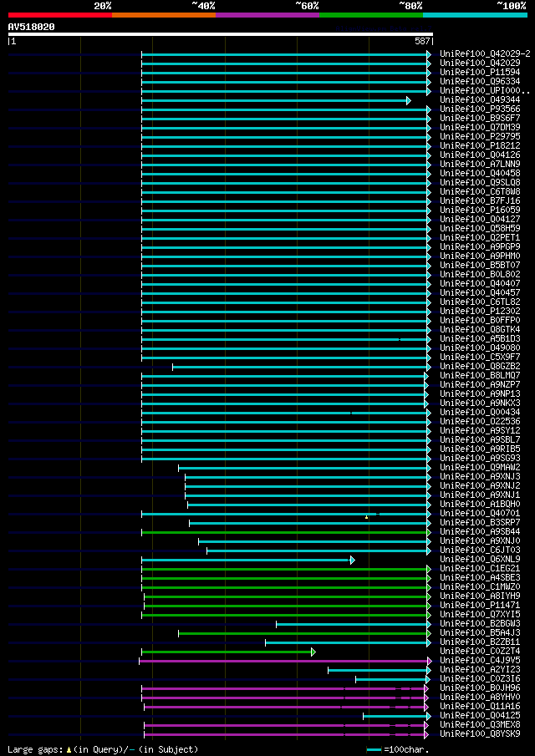
Task: Open the UniRef100_Q9MAW2 hit label
Action: pos(480,468)
